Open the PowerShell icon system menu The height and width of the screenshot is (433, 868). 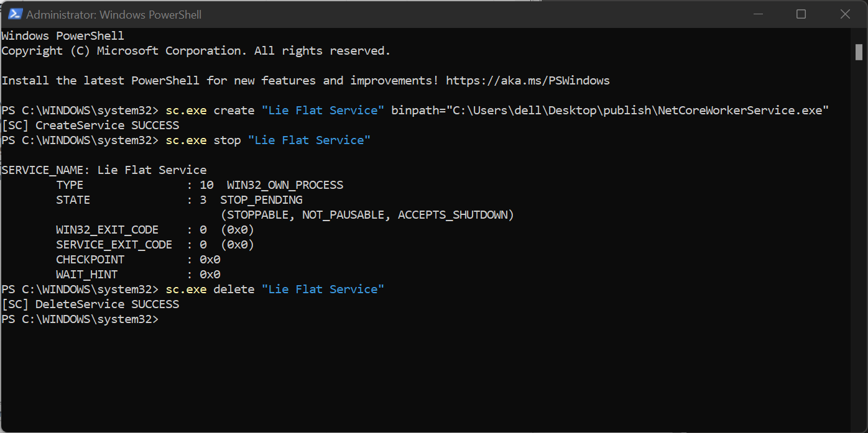tap(15, 14)
